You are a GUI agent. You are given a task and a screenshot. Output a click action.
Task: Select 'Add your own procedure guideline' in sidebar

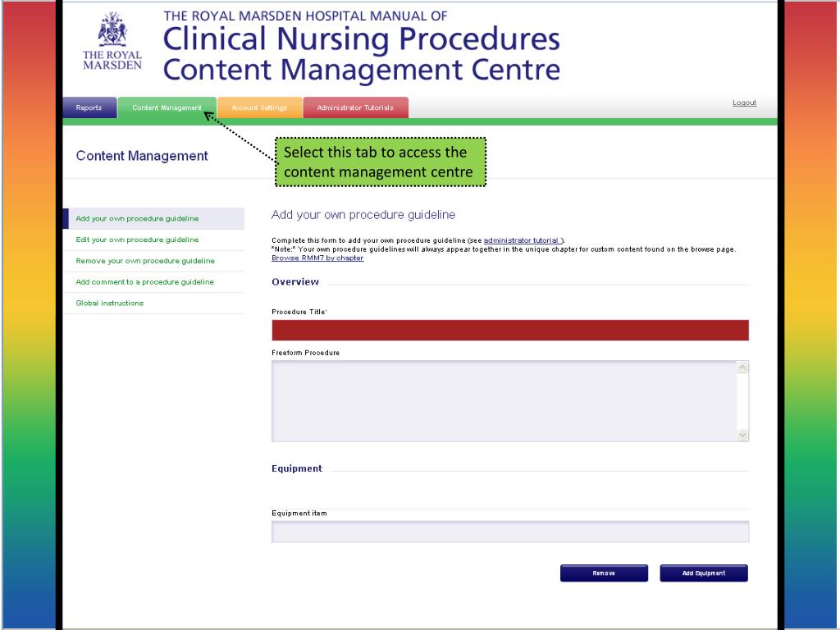pyautogui.click(x=153, y=218)
